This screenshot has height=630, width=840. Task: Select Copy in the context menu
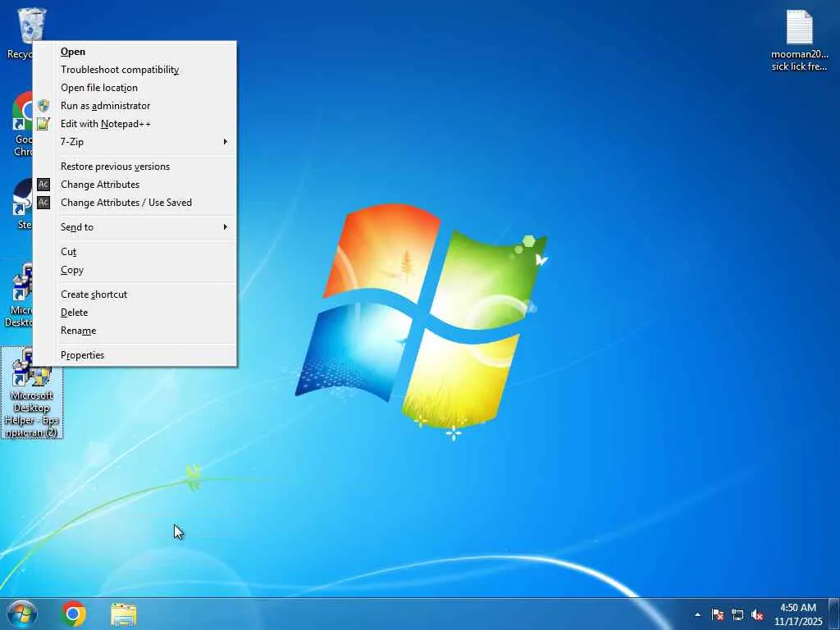(x=135, y=269)
